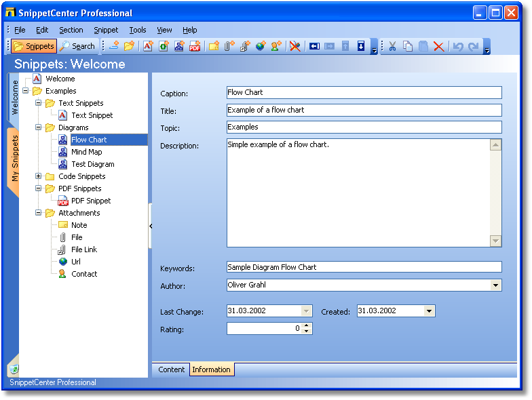The image size is (532, 400).
Task: Open the Edit menu
Action: (x=42, y=30)
